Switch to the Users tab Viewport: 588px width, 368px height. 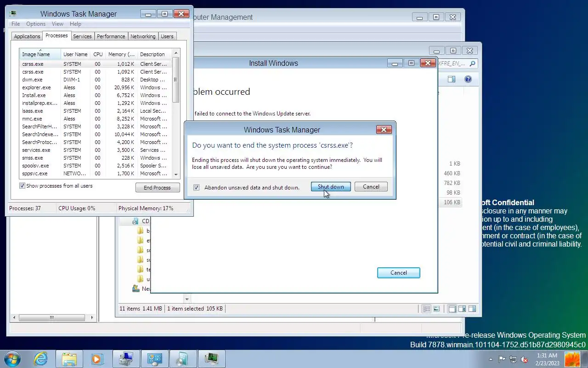tap(167, 36)
